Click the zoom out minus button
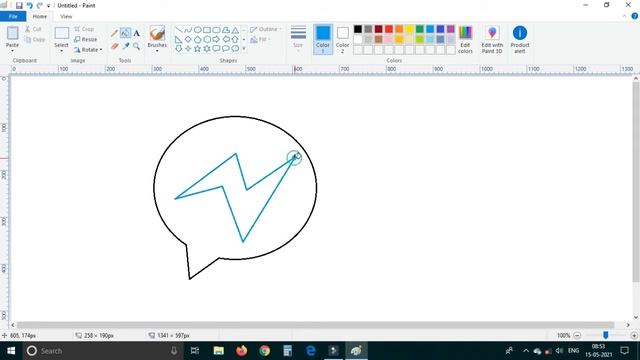This screenshot has width=640, height=360. 577,336
